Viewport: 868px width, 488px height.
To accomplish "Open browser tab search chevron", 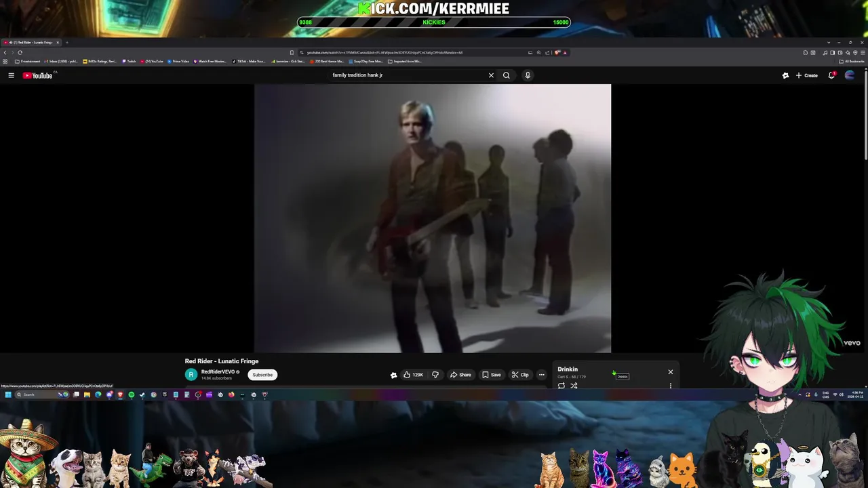I will click(x=828, y=43).
